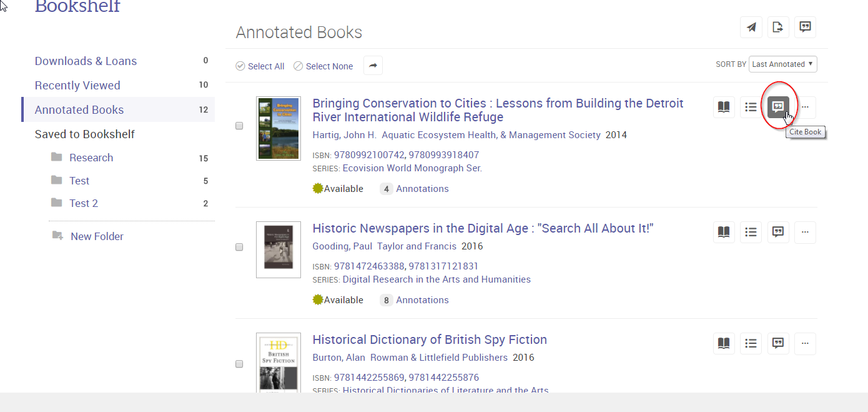Viewport: 868px width, 412px height.
Task: Click the more options ellipsis for Historic Newspapers
Action: coord(805,232)
